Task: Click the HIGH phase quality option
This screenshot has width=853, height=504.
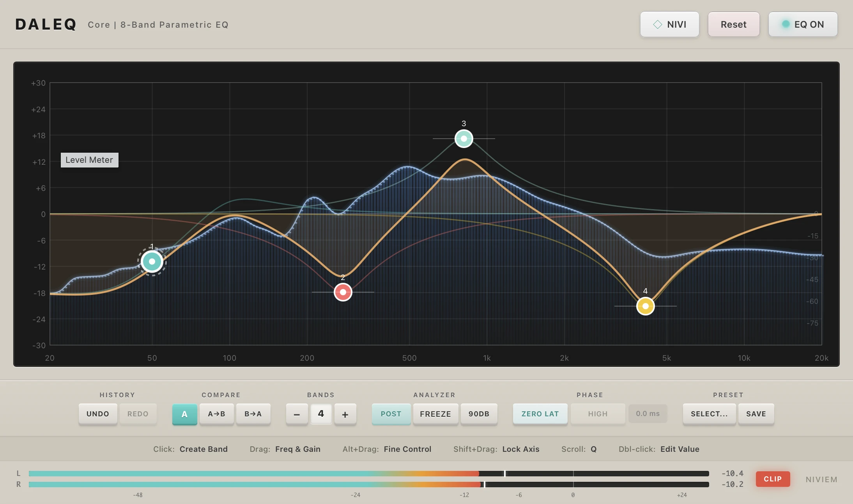Action: 598,414
